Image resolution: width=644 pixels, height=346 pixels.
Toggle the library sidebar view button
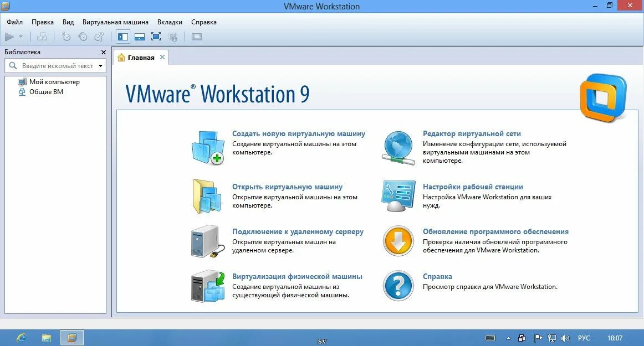point(123,37)
